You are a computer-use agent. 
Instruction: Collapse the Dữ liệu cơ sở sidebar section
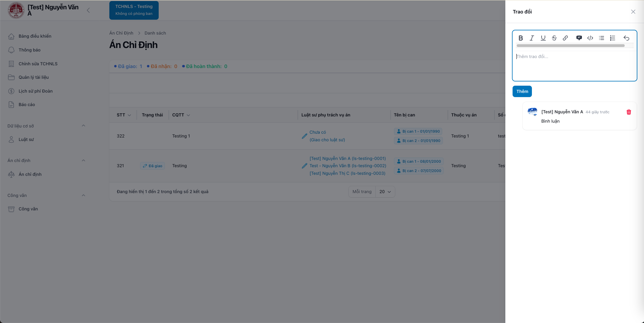pos(83,126)
